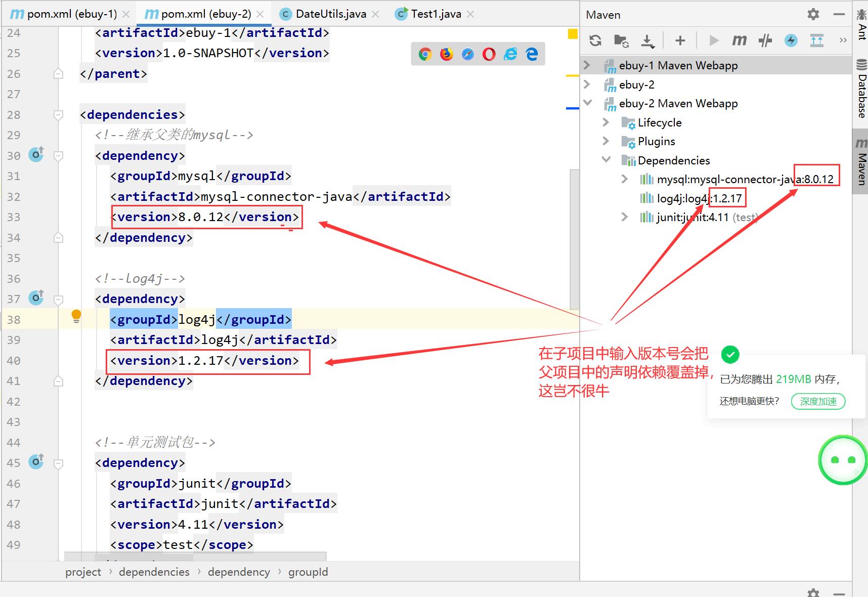The image size is (868, 597).
Task: Toggle skip tests mode icon
Action: tap(765, 40)
